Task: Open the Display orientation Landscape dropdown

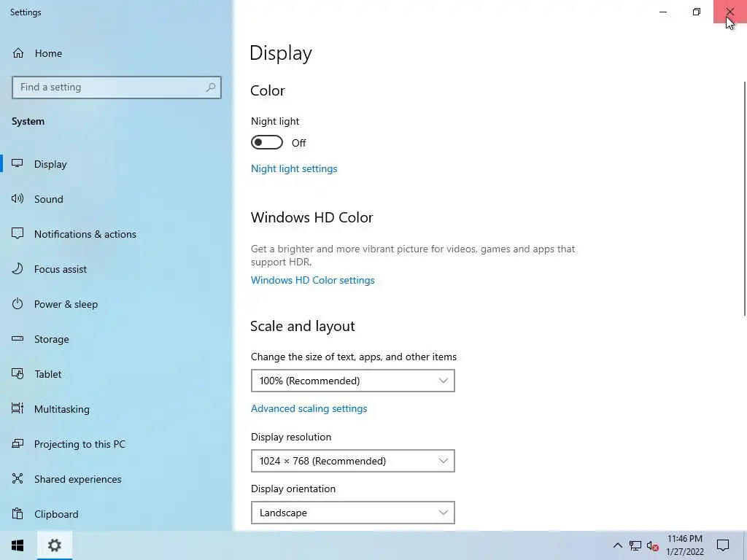Action: 353,513
